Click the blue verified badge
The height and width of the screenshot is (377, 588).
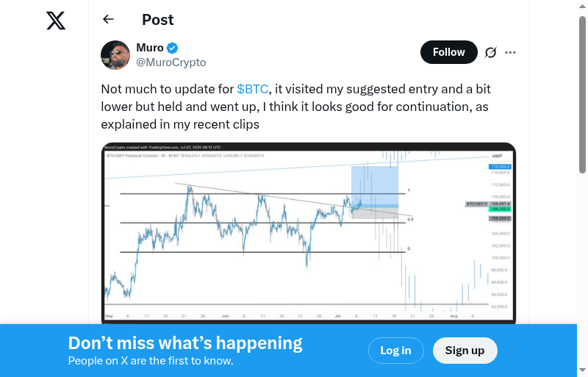coord(173,49)
